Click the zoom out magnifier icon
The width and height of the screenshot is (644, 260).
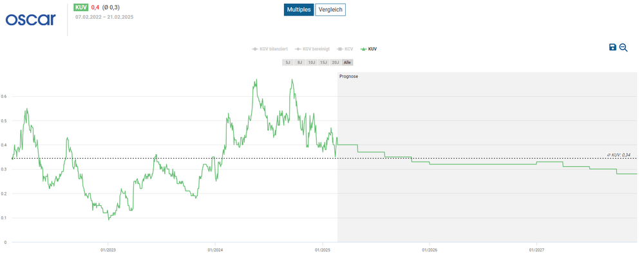pyautogui.click(x=623, y=47)
